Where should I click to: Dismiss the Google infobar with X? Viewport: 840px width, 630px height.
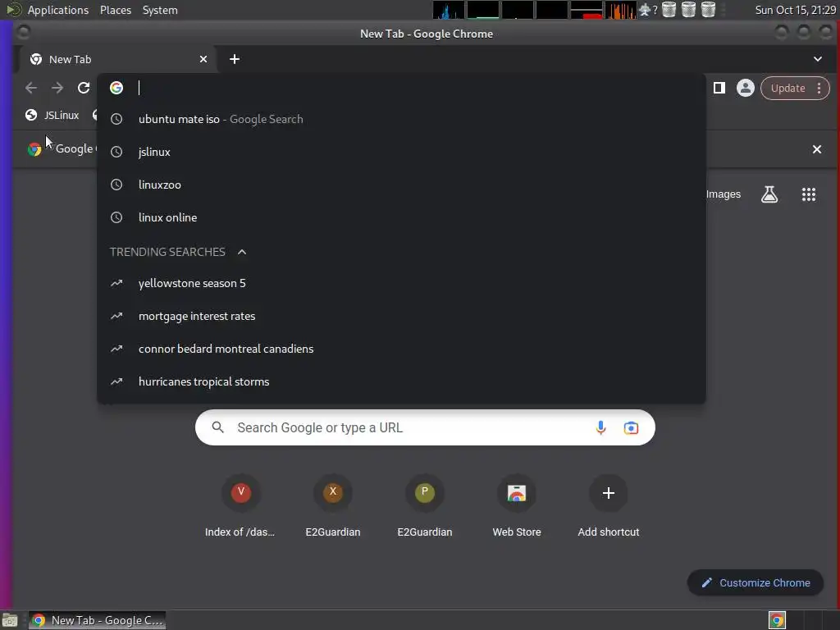(816, 149)
